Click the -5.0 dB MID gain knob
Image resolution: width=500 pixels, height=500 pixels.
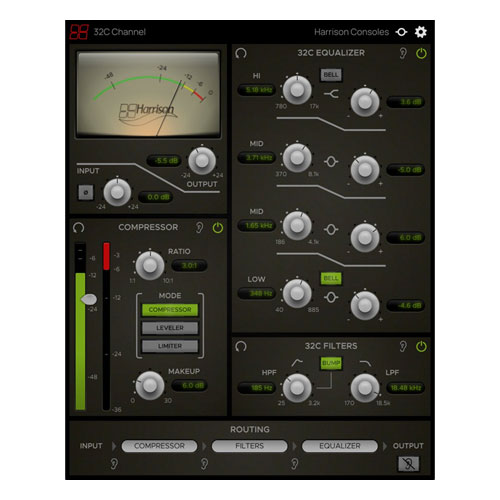[365, 170]
